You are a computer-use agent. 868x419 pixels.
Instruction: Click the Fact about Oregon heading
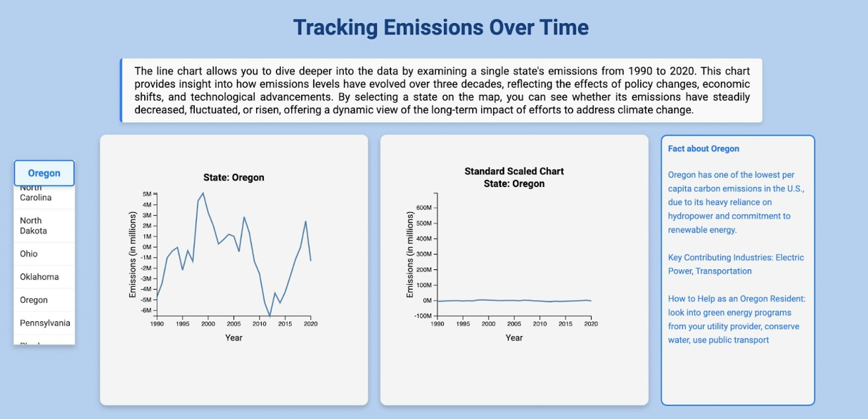tap(703, 148)
